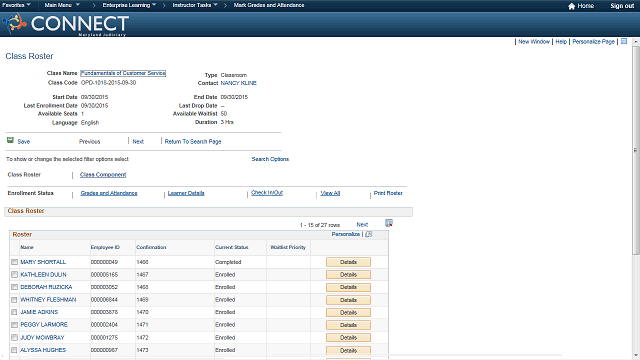Open the Search Options link
640x360 pixels.
click(x=270, y=159)
